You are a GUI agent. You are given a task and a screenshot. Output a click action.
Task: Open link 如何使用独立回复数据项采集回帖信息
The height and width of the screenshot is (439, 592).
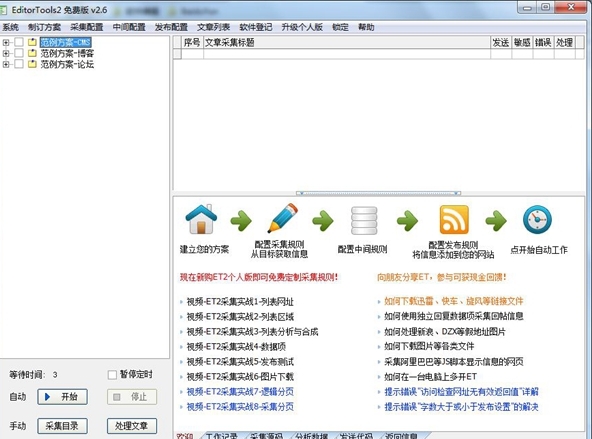click(x=454, y=316)
